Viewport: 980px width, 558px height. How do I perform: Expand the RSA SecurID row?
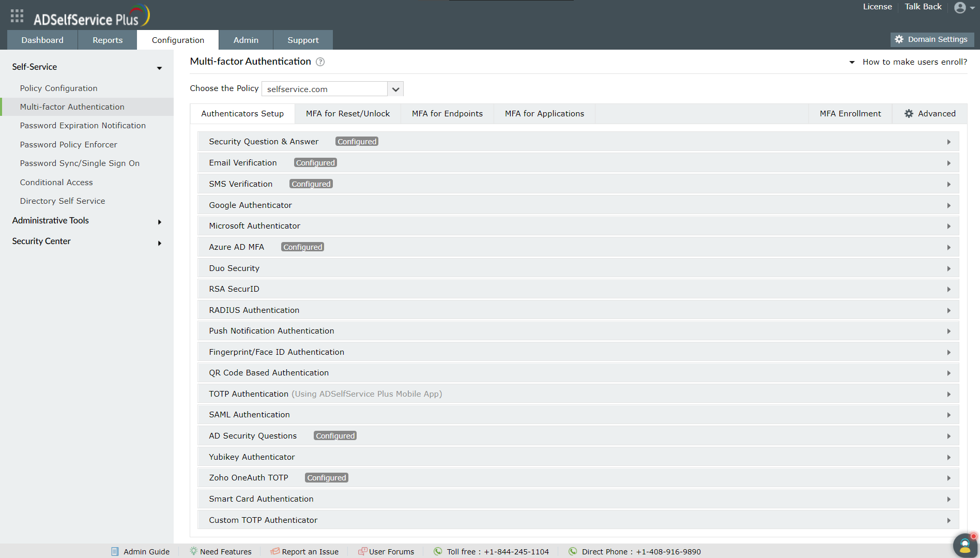tap(578, 289)
